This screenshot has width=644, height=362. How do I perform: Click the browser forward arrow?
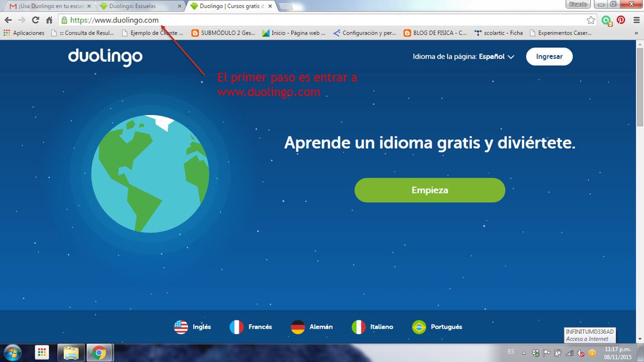pos(22,20)
